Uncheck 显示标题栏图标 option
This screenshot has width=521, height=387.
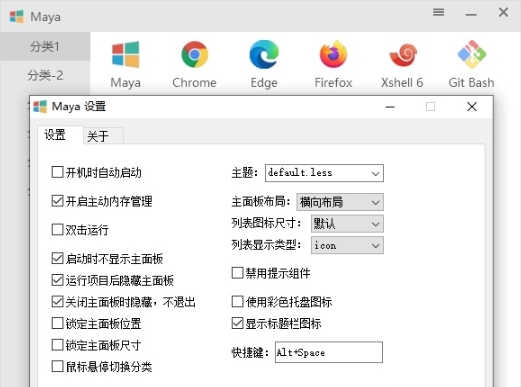point(237,323)
